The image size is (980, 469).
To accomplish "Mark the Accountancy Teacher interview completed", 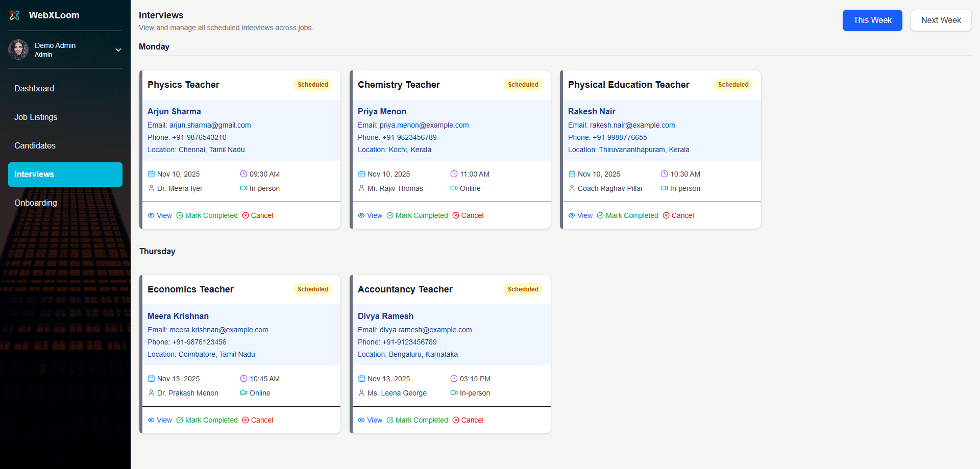I will click(417, 421).
